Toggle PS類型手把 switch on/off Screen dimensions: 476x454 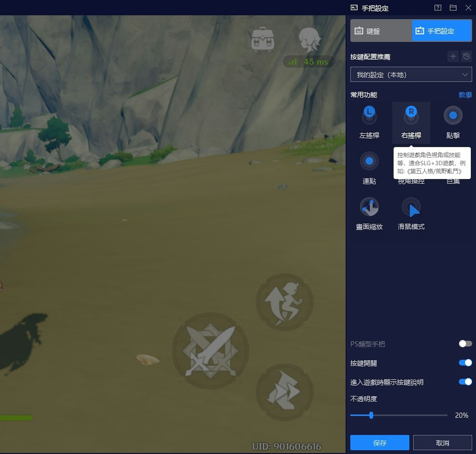click(x=464, y=344)
